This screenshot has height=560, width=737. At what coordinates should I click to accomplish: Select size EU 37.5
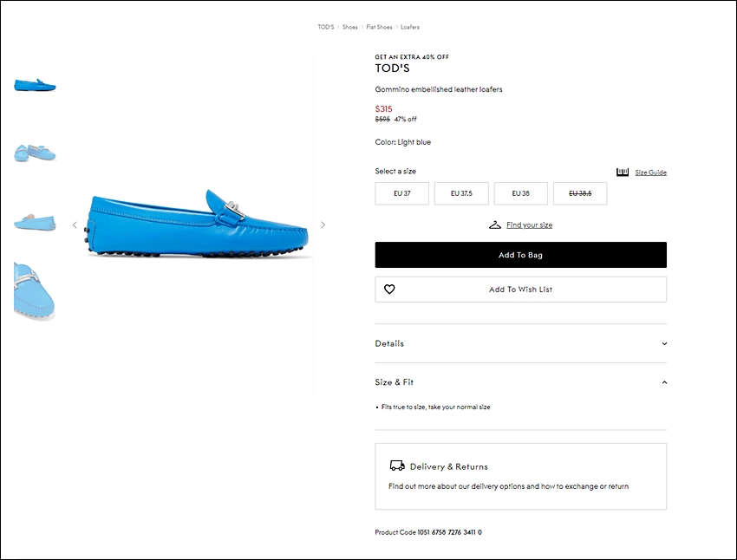pyautogui.click(x=461, y=193)
